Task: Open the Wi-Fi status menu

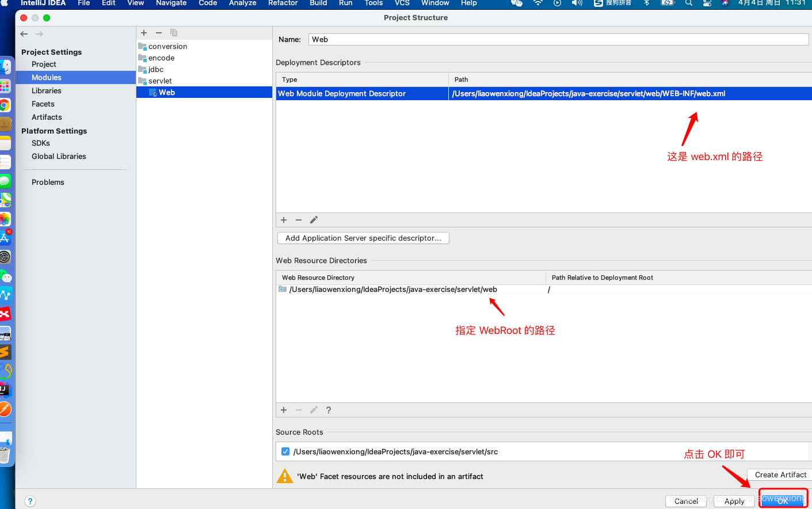Action: click(x=538, y=3)
